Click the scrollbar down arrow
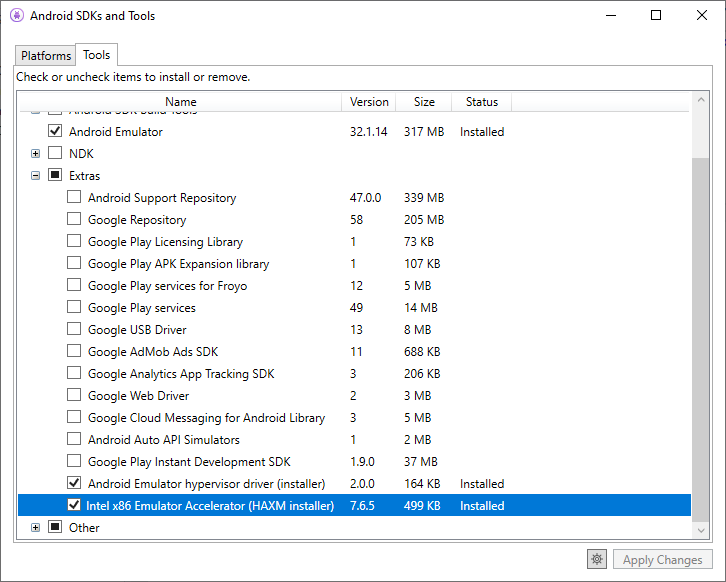Image resolution: width=726 pixels, height=582 pixels. pyautogui.click(x=701, y=530)
